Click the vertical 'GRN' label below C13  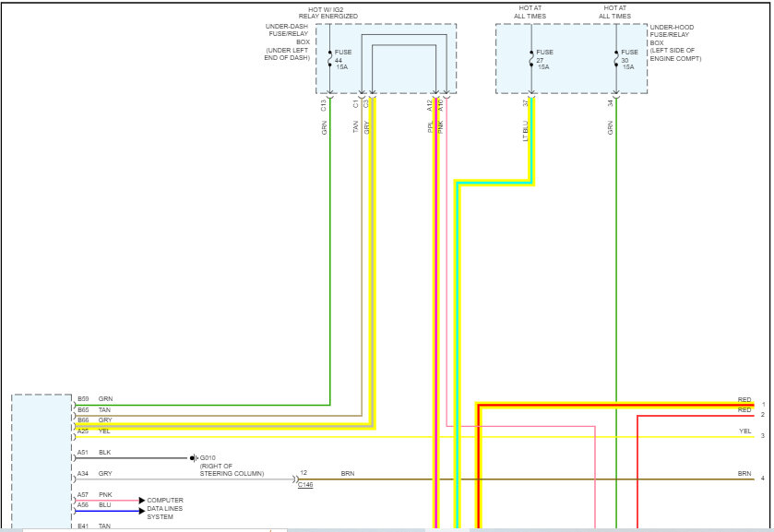[x=324, y=128]
